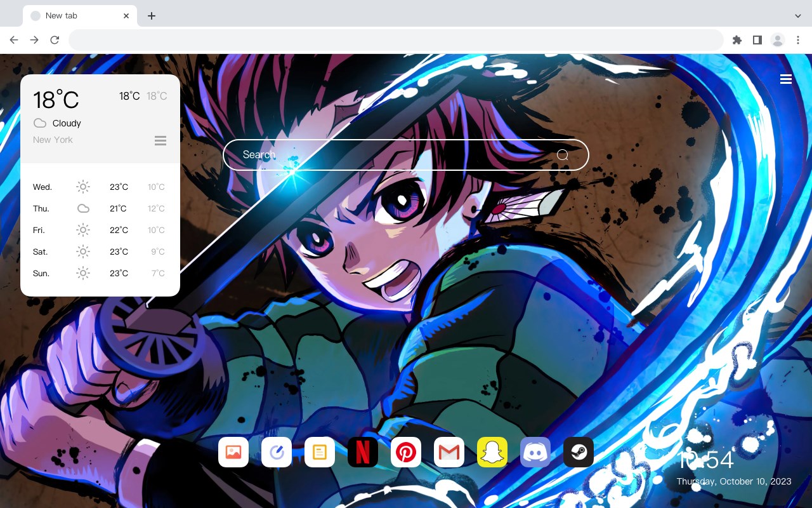Open the yellow notes shortcut icon
The height and width of the screenshot is (508, 812).
pyautogui.click(x=320, y=452)
